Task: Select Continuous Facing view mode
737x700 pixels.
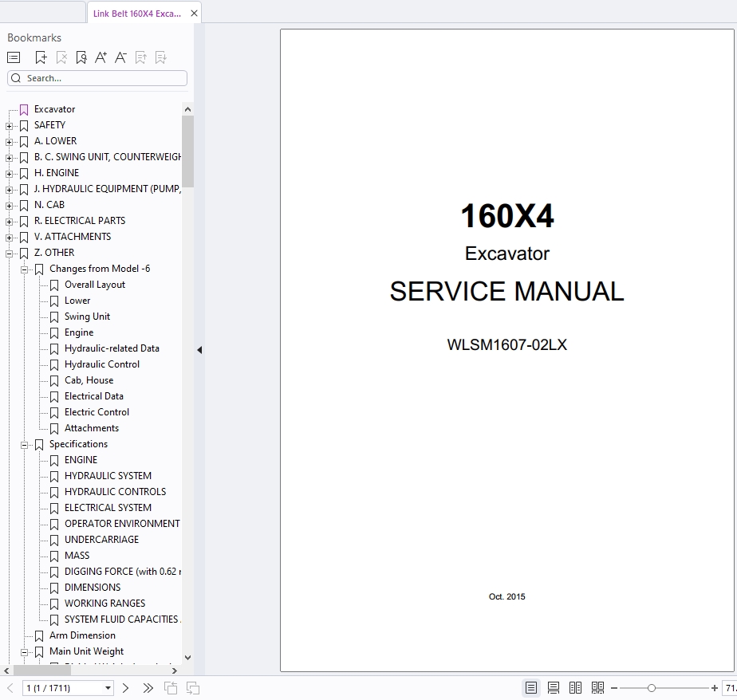Action: tap(598, 688)
